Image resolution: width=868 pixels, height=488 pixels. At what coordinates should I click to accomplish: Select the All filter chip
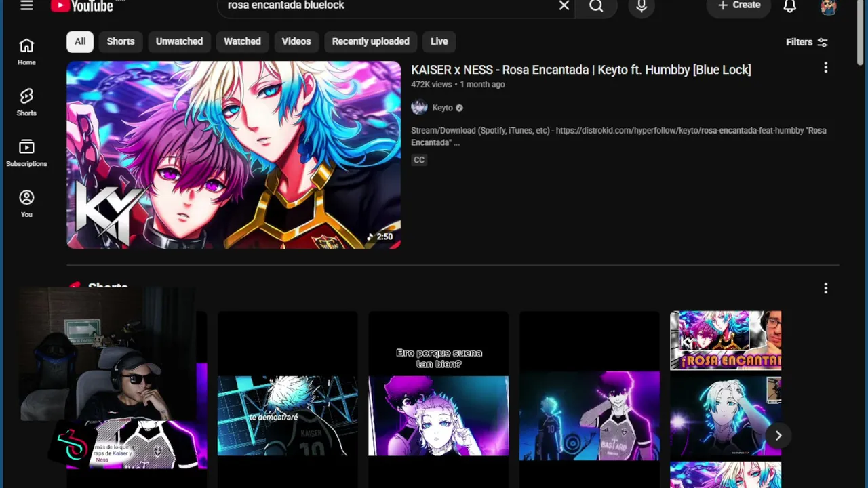(80, 41)
